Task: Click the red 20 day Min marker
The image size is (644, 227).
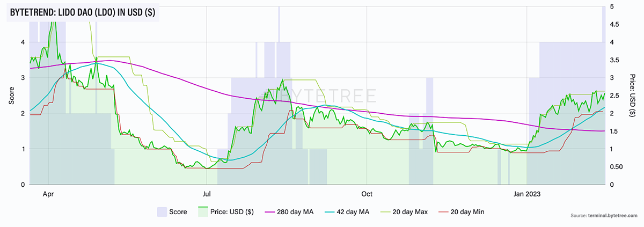Action: (x=444, y=211)
